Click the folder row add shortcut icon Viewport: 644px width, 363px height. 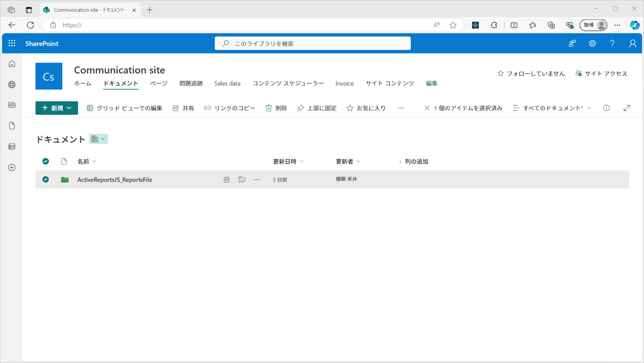[242, 180]
